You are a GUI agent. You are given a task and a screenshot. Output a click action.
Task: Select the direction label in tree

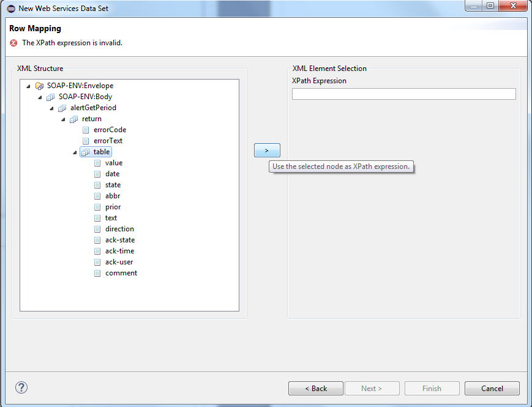click(x=119, y=229)
